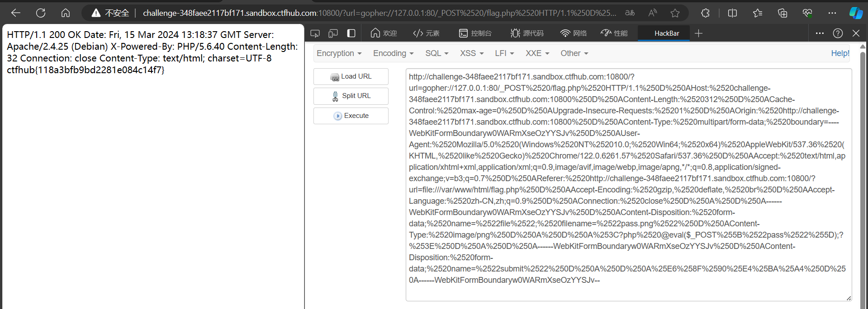The height and width of the screenshot is (309, 868).
Task: Switch to the Performance tab
Action: (614, 33)
